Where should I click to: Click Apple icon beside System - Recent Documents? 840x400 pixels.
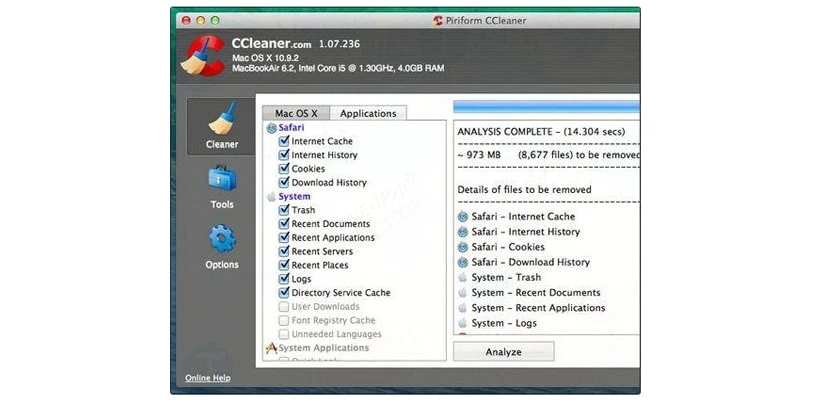click(x=463, y=293)
